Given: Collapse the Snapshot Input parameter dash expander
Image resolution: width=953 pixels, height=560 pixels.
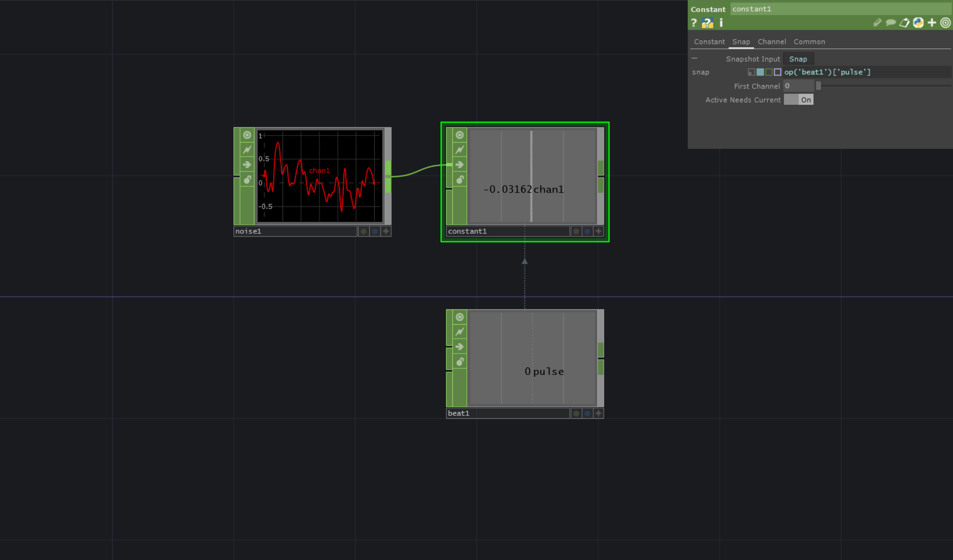Looking at the screenshot, I should point(695,59).
